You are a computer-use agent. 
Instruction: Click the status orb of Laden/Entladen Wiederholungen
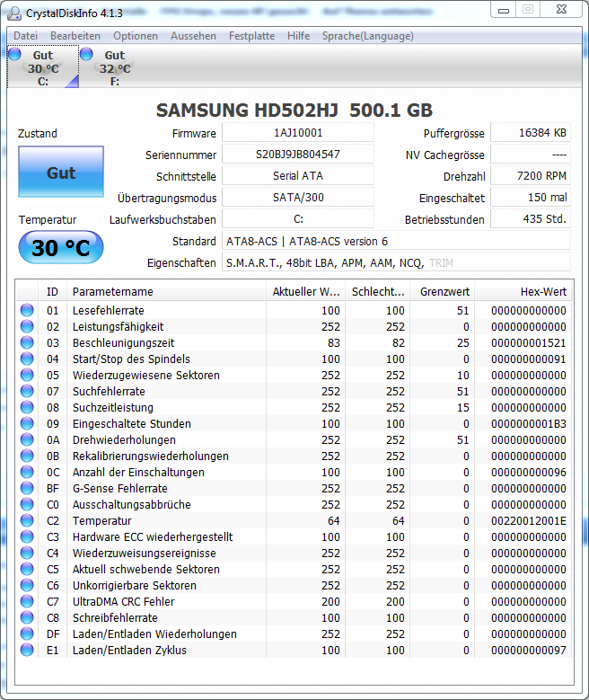point(27,634)
